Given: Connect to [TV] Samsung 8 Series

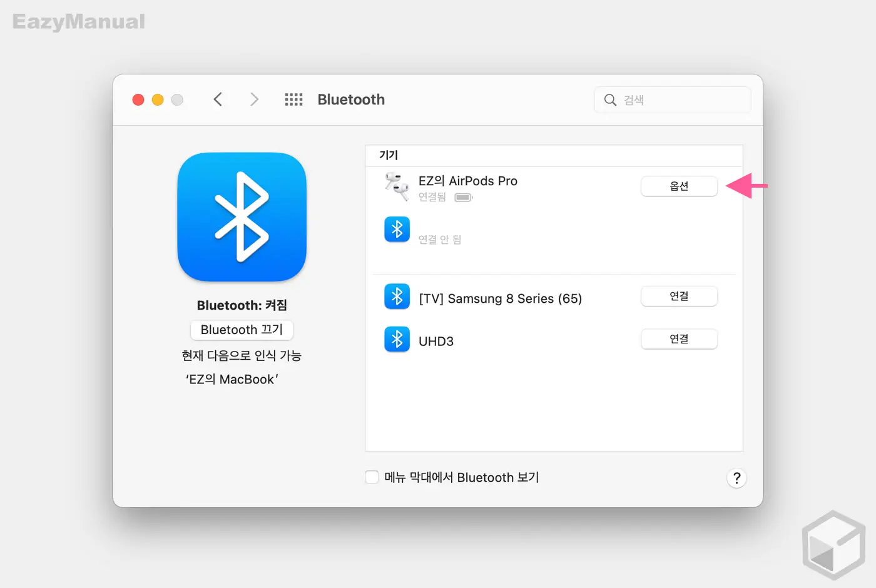Looking at the screenshot, I should tap(679, 297).
